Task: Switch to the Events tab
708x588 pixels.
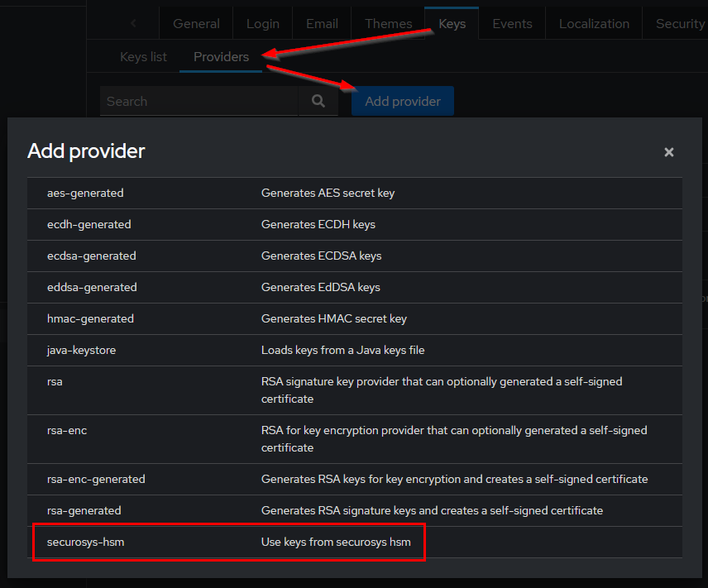Action: coord(511,23)
